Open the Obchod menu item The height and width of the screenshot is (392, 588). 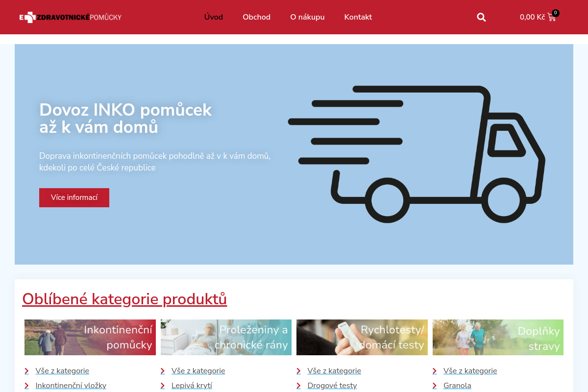(256, 17)
